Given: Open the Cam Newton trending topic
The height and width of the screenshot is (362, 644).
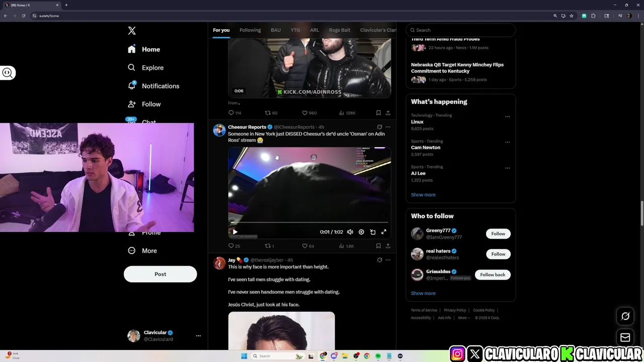Looking at the screenshot, I should 426,147.
